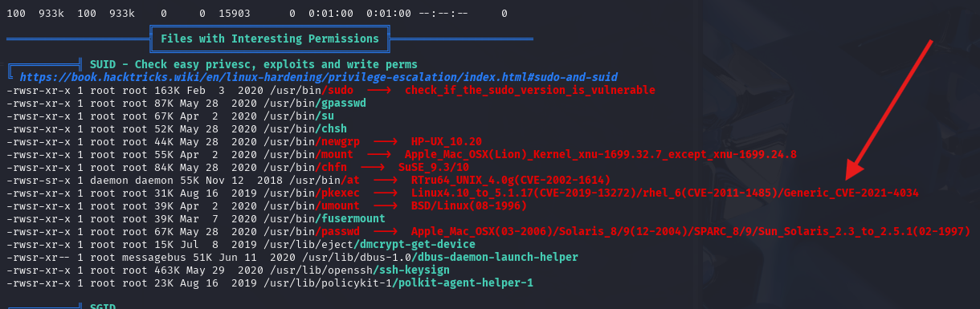Open the hacktricks privilege-escalation URL
Screen dimensions: 980x309
pyautogui.click(x=318, y=77)
